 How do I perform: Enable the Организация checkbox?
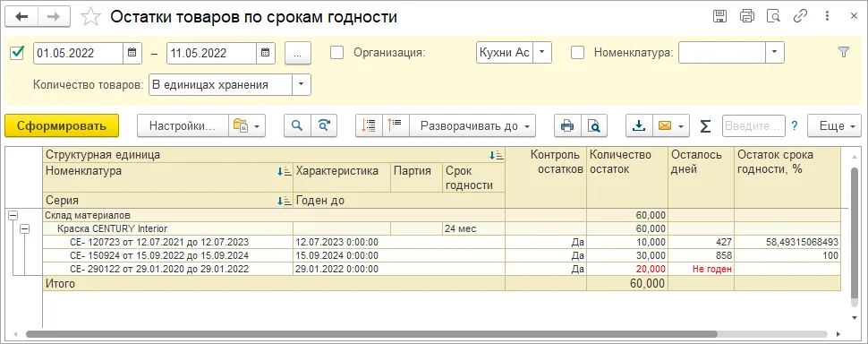pyautogui.click(x=336, y=53)
